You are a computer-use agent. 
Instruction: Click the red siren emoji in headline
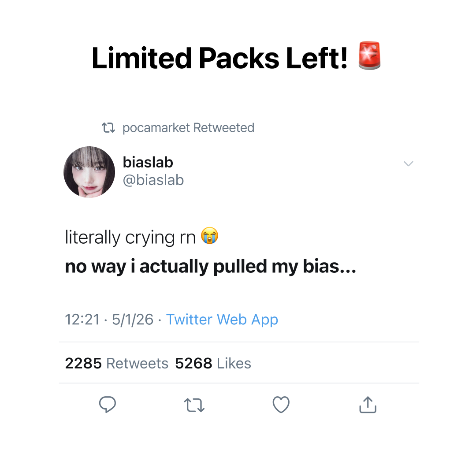tap(369, 56)
